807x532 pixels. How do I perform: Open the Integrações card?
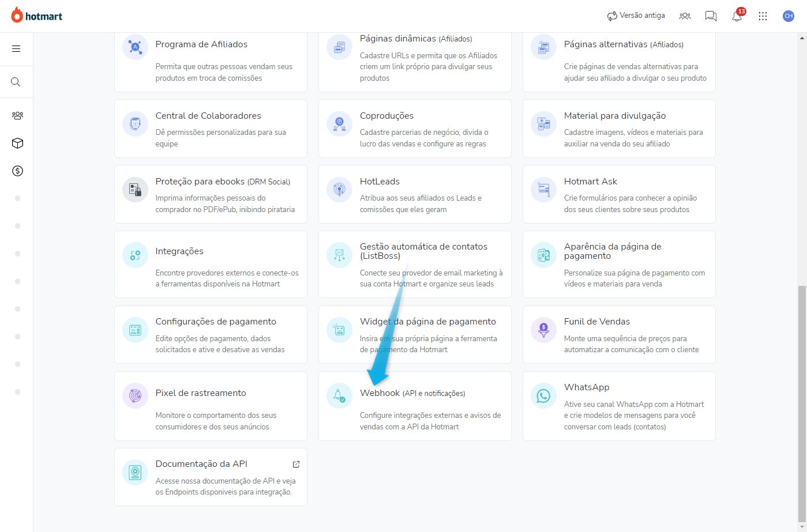211,264
